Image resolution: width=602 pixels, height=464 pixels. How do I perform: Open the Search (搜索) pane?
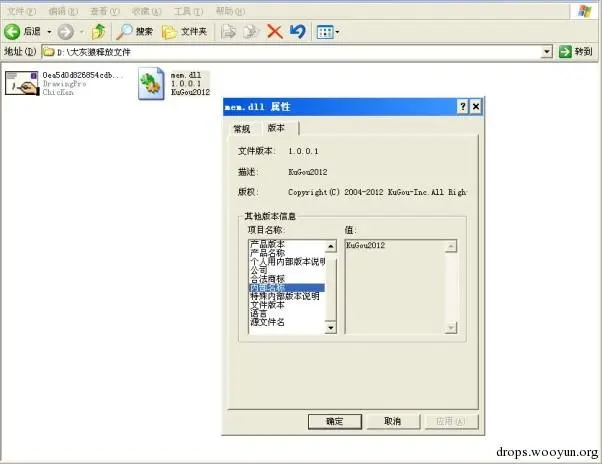click(135, 32)
